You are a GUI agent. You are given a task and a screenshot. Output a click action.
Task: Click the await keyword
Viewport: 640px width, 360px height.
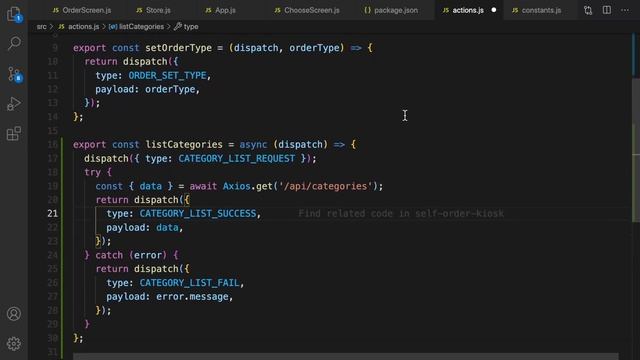[x=203, y=186]
